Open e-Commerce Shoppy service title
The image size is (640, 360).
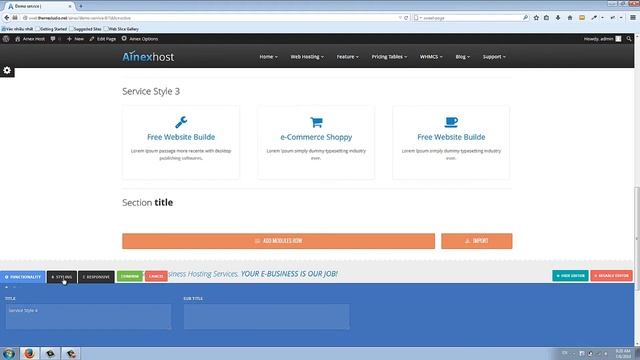coord(316,137)
